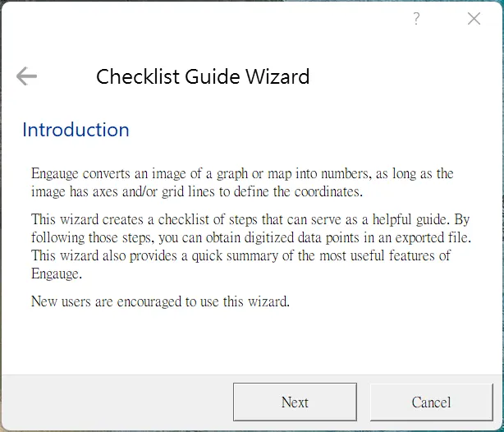Click the blank white area below the text
Viewport: 504px width, 432px height.
coord(246,341)
